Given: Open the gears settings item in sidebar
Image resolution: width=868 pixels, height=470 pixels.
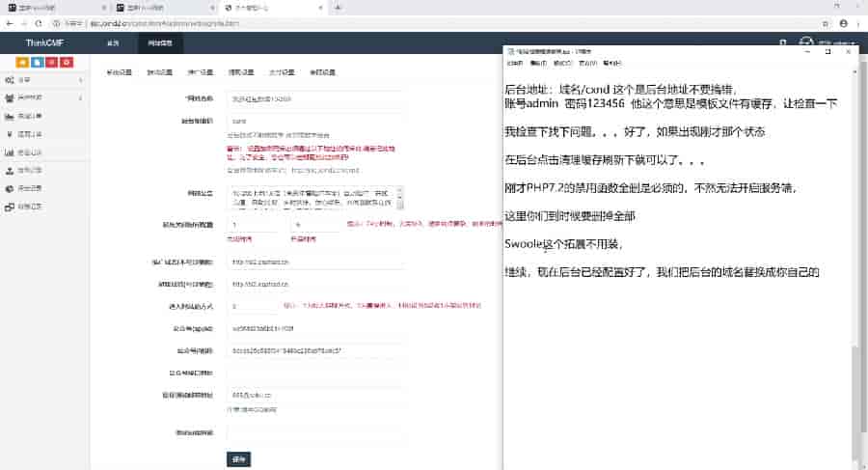Looking at the screenshot, I should [43, 80].
